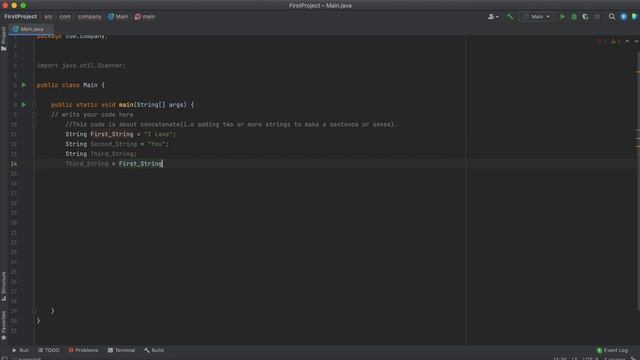
Task: Click the com breadcrumb
Action: click(x=65, y=17)
